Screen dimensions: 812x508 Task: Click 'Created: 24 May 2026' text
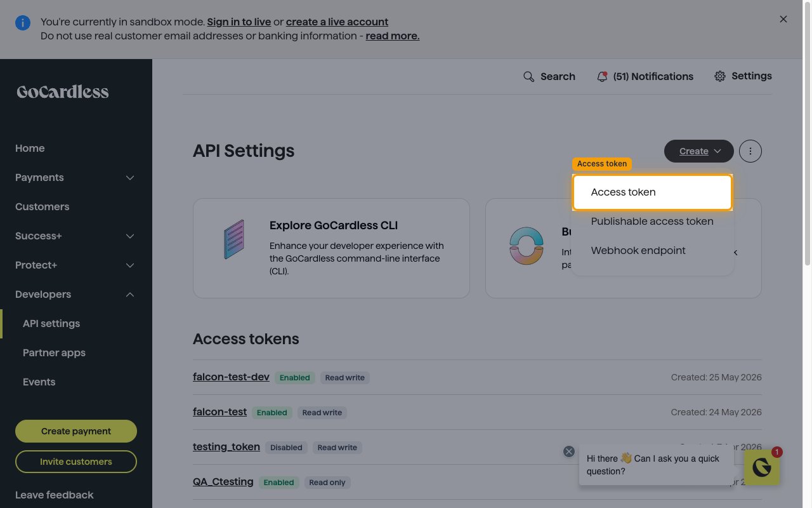click(x=716, y=412)
